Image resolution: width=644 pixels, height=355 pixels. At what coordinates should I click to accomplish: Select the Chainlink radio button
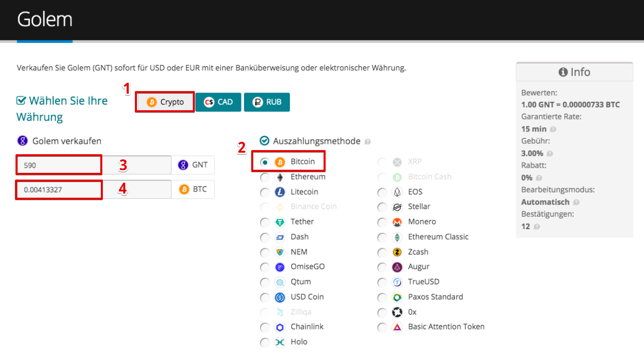pyautogui.click(x=265, y=327)
